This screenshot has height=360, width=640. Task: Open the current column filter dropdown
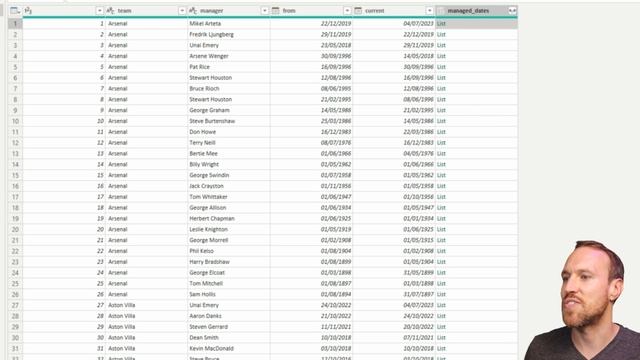[429, 11]
